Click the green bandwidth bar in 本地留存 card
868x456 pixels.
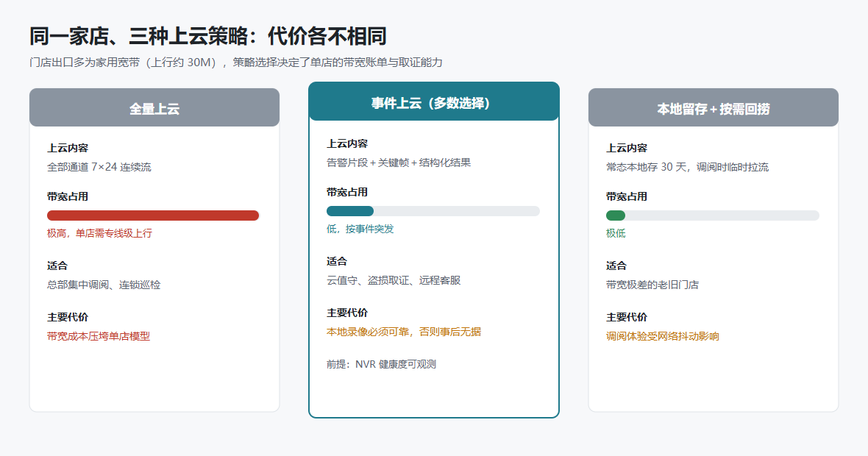(x=616, y=215)
